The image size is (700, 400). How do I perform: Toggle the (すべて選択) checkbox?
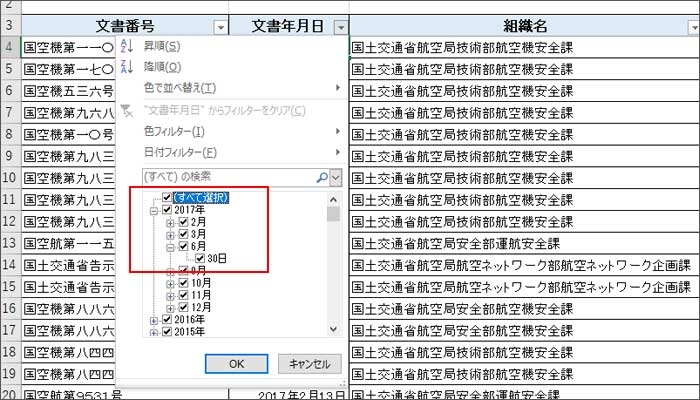pos(166,198)
